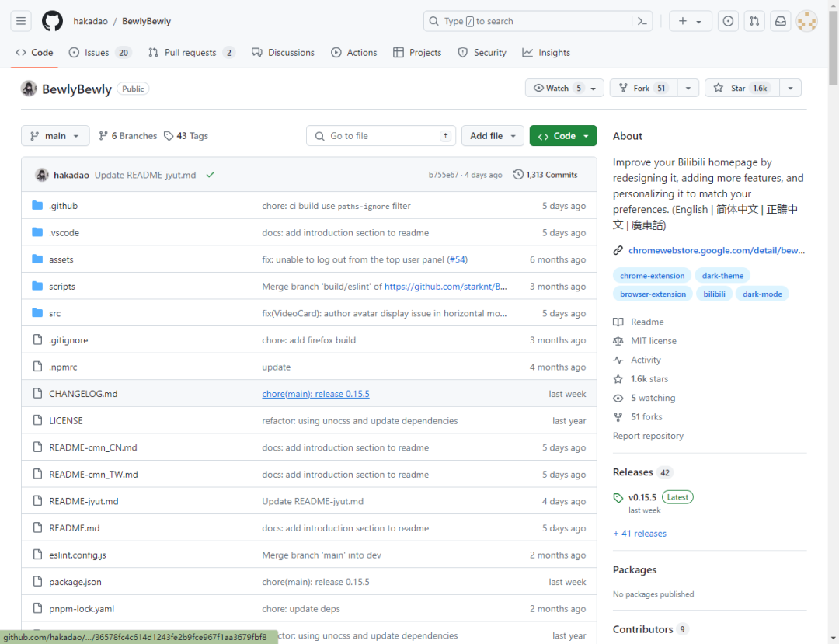Click the BewlyBewly repository avatar image
839x644 pixels.
[29, 89]
